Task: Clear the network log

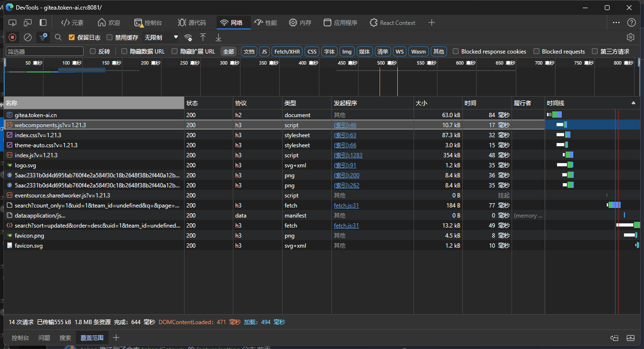Action: tap(28, 37)
